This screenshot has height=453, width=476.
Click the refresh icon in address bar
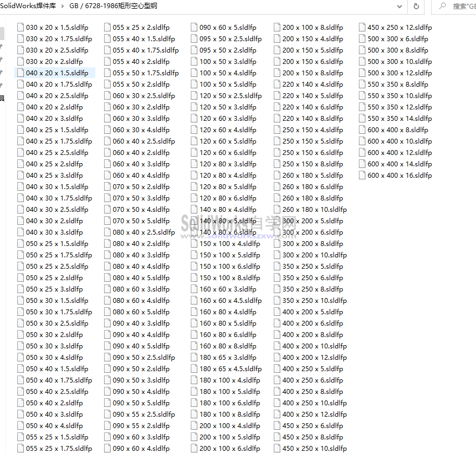pos(416,6)
